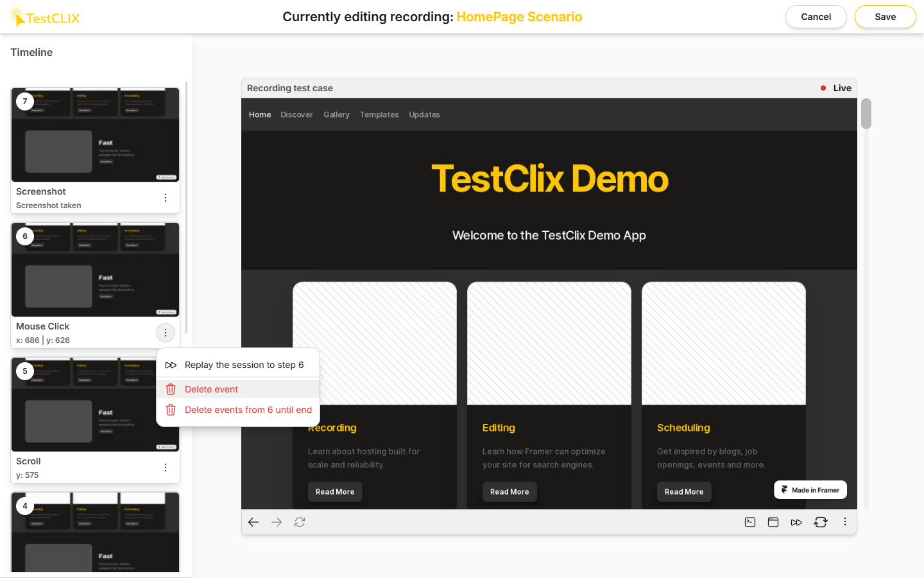Click Read More under Recording card
The width and height of the screenshot is (924, 578).
pyautogui.click(x=335, y=492)
